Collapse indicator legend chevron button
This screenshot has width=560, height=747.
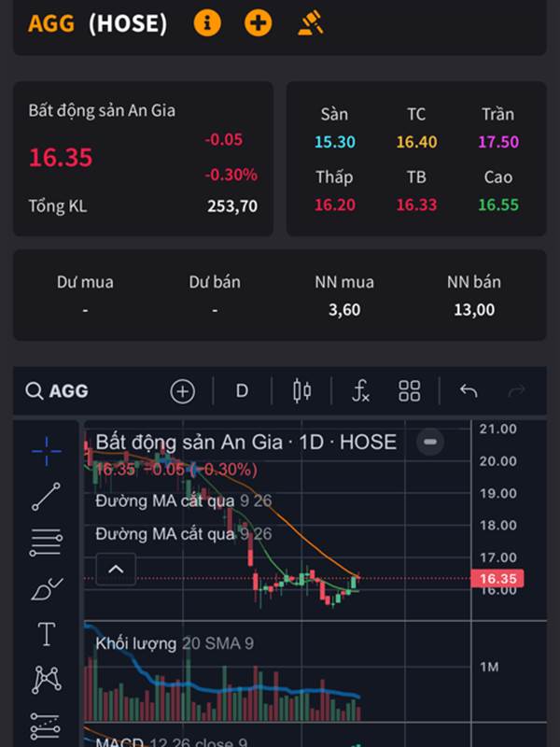(x=116, y=570)
